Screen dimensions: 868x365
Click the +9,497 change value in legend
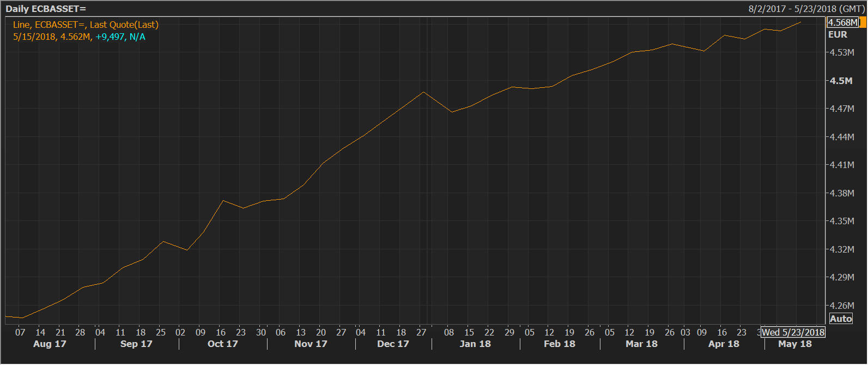point(110,37)
